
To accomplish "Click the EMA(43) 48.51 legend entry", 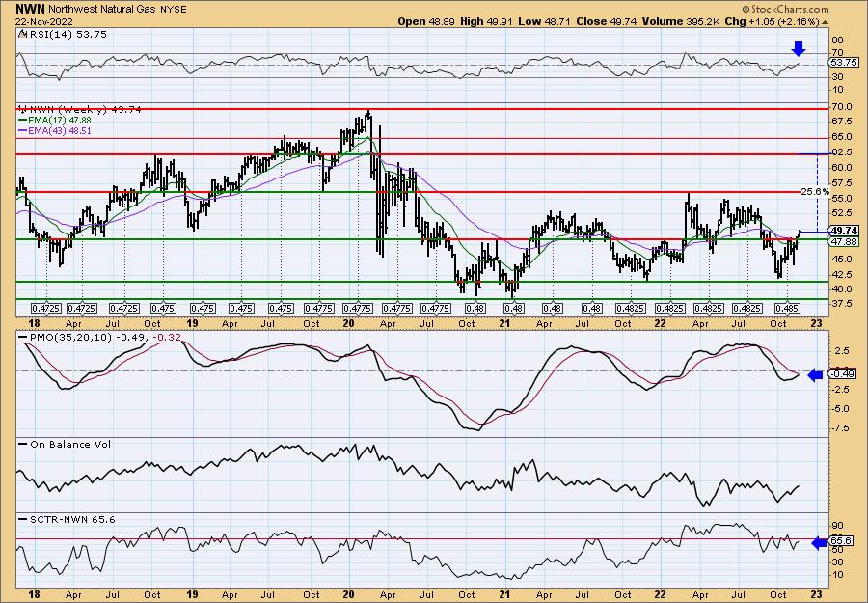I will point(55,130).
